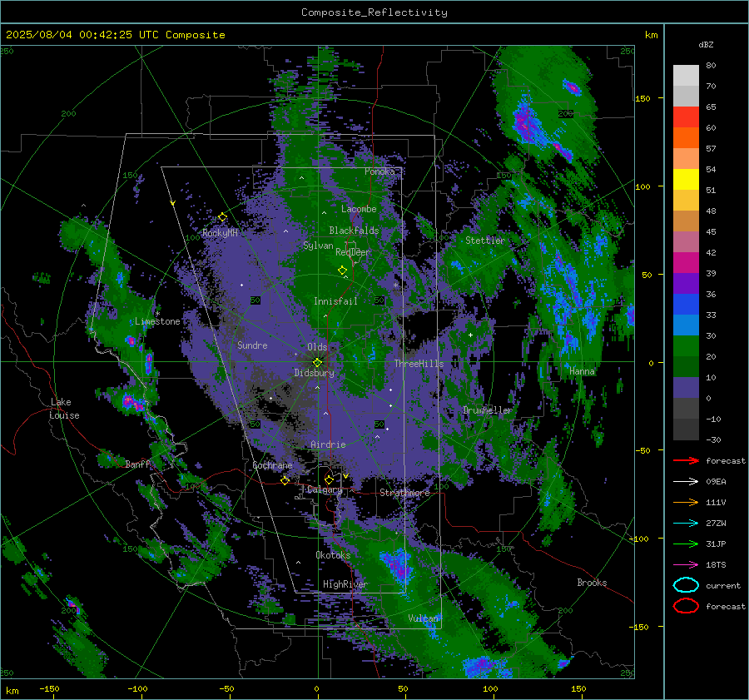This screenshot has width=749, height=700.
Task: Click the 'RockyMH' map label
Action: tap(220, 233)
